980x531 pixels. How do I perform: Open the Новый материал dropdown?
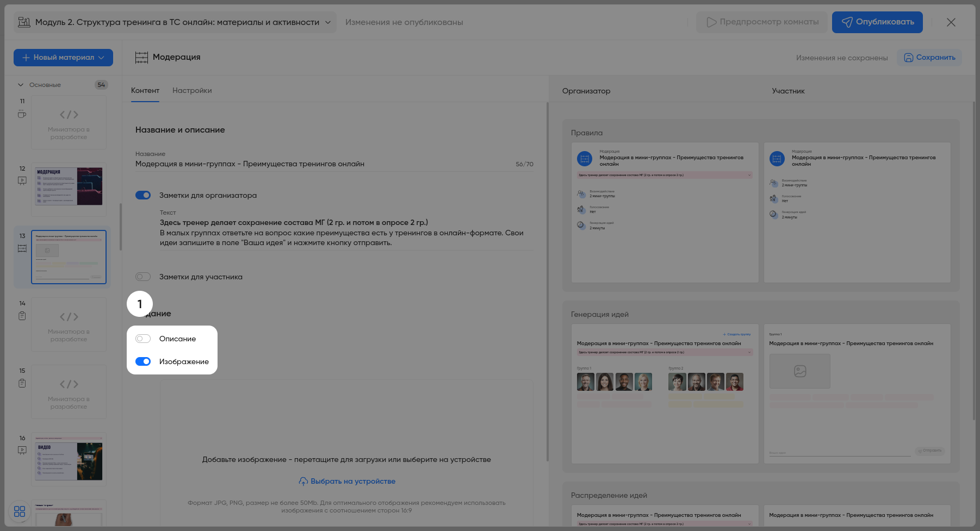coord(63,58)
